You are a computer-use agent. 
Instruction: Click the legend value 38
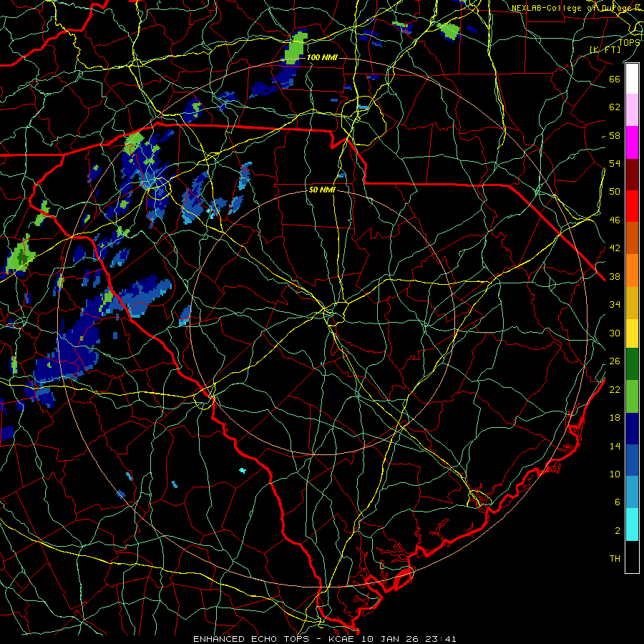(x=615, y=277)
